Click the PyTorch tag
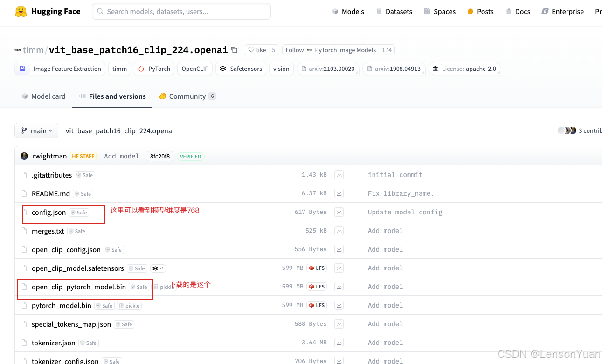This screenshot has height=364, width=602. click(154, 69)
